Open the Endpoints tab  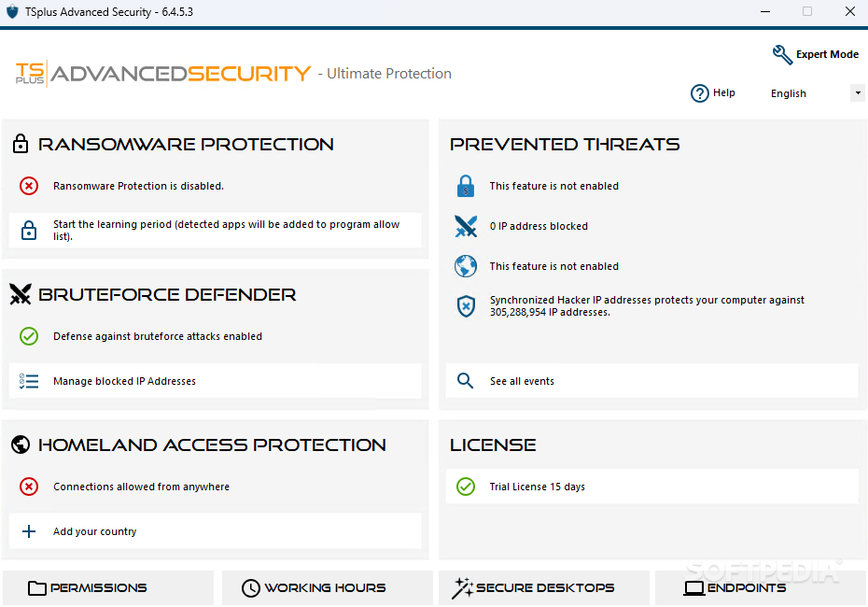tap(762, 587)
